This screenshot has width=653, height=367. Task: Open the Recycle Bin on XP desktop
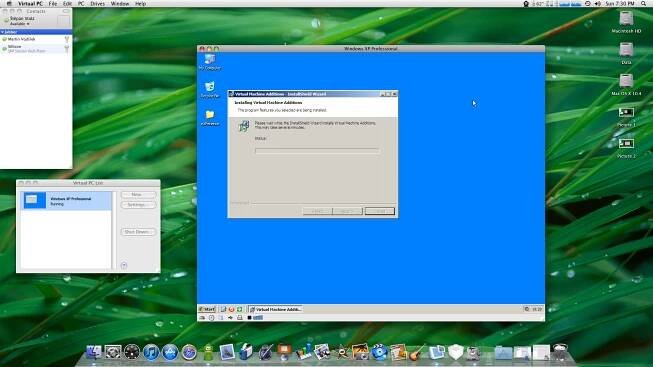[x=210, y=89]
